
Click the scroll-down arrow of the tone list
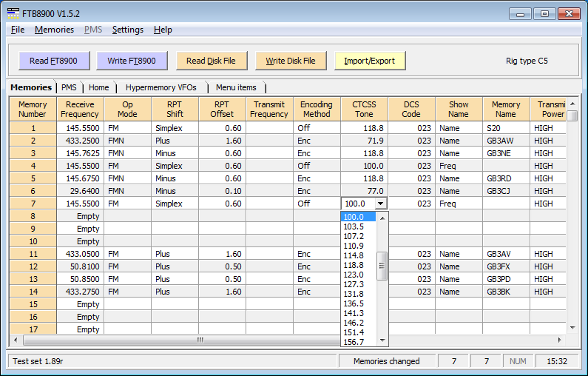point(382,341)
